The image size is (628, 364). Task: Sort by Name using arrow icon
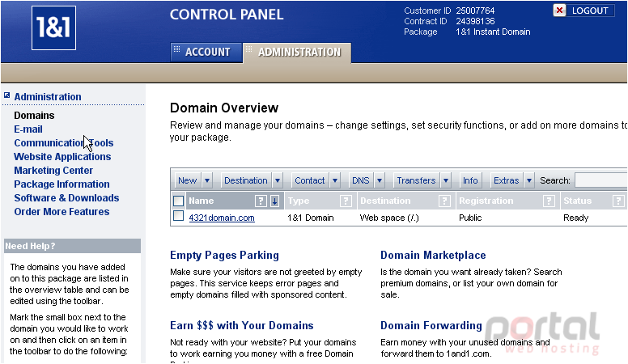pyautogui.click(x=275, y=201)
